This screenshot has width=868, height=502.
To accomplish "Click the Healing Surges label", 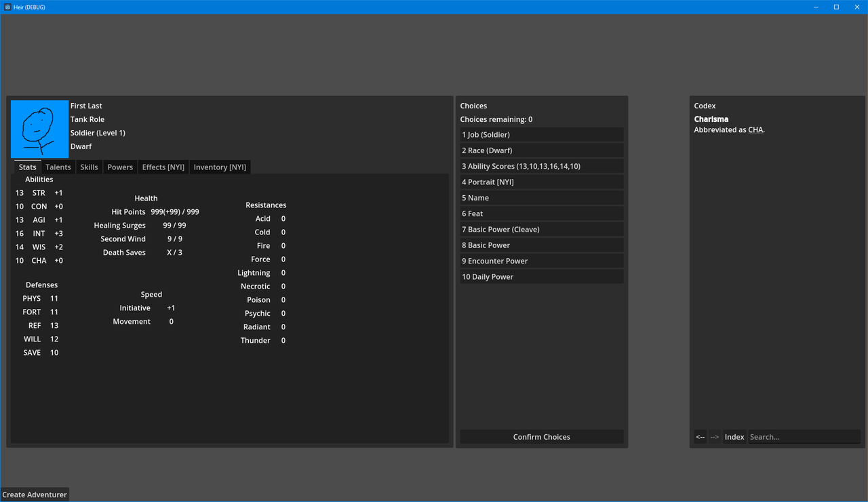I will 119,226.
